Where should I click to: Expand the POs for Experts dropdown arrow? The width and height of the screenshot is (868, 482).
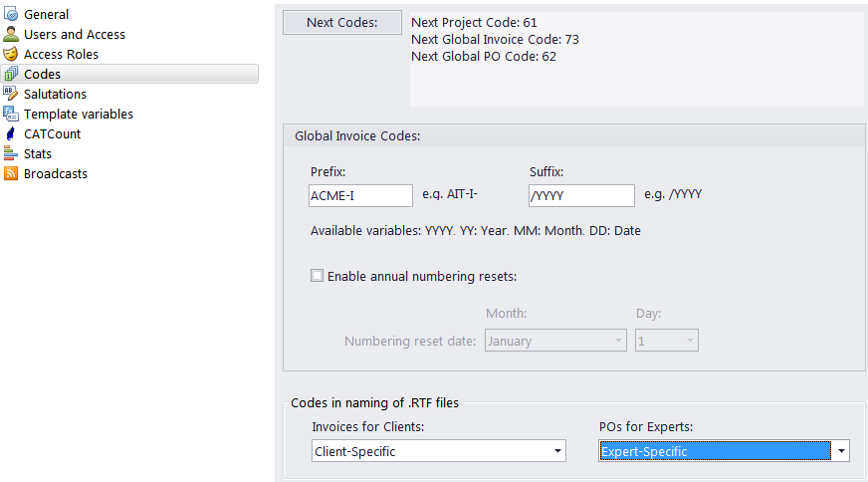click(x=841, y=451)
